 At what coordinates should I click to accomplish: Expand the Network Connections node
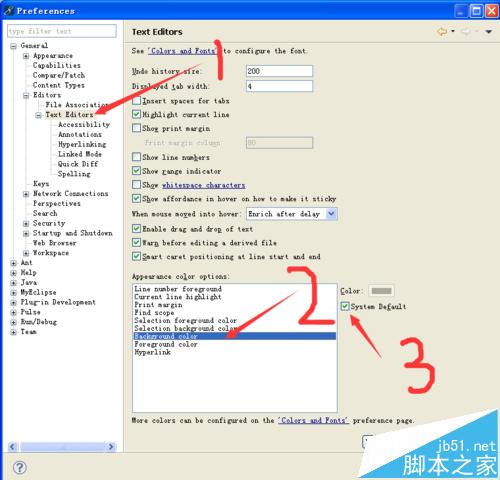tap(26, 194)
